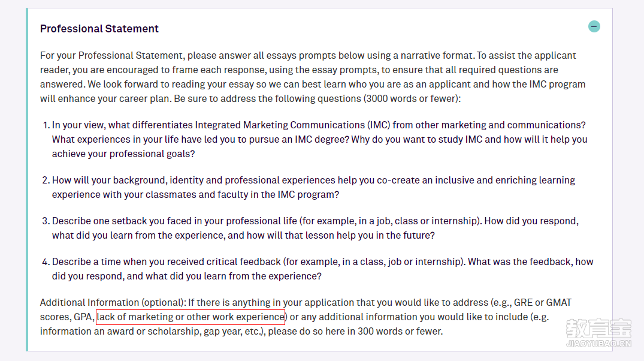This screenshot has width=644, height=361.
Task: Click the text GRE or GMAT
Action: [543, 303]
